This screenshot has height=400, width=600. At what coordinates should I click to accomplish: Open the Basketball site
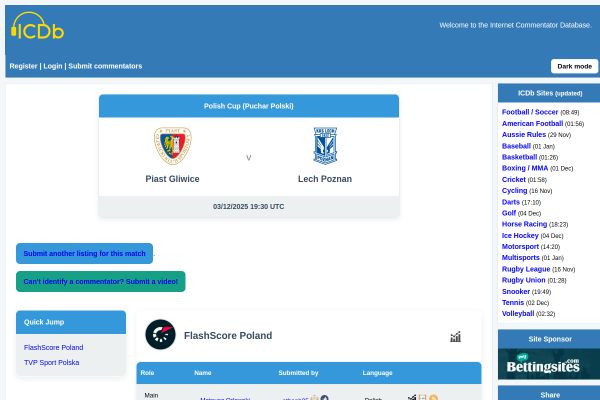(519, 157)
